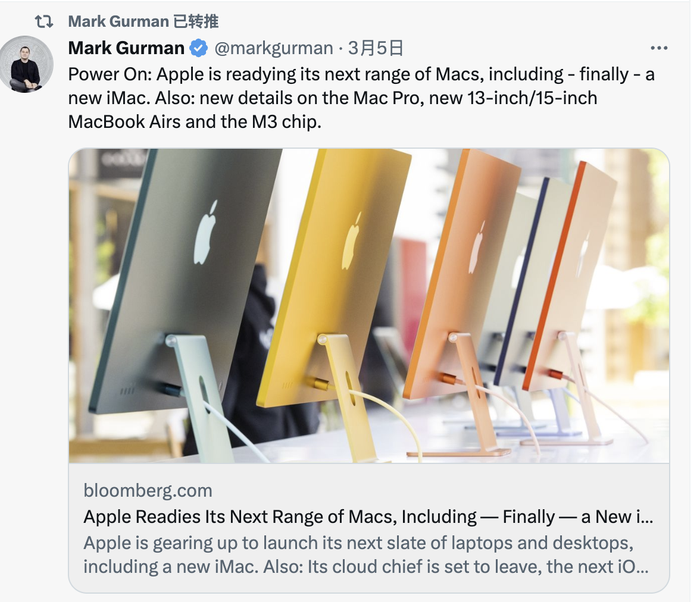Open the "Mark Gurman 已转推" retweet label
Image resolution: width=700 pixels, height=602 pixels.
pyautogui.click(x=143, y=21)
